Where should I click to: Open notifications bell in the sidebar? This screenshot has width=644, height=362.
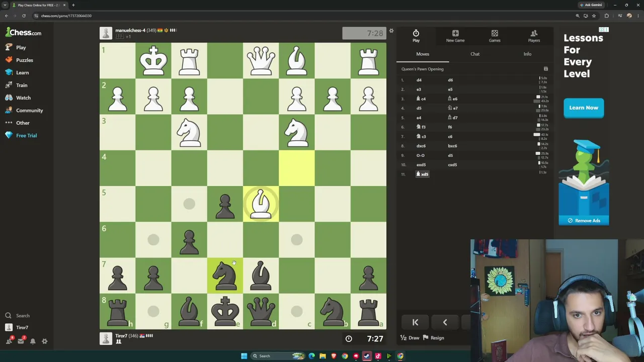coord(33,341)
